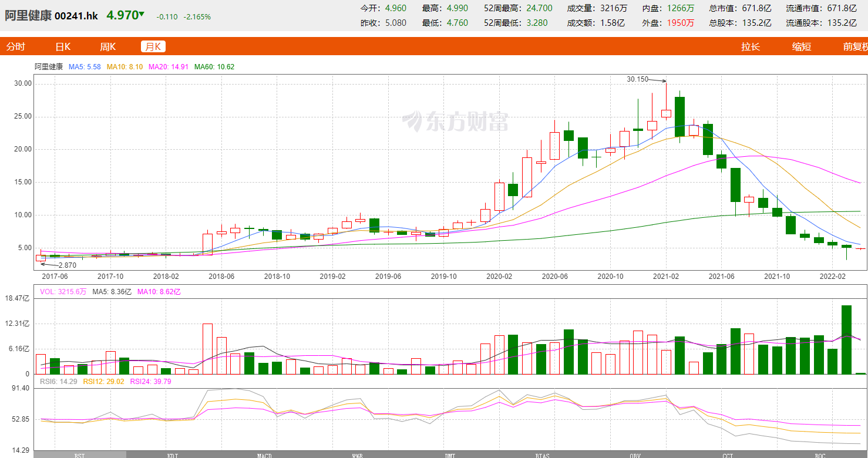Click the 流通股本 value 135.2亿
The height and width of the screenshot is (458, 868).
(x=842, y=23)
